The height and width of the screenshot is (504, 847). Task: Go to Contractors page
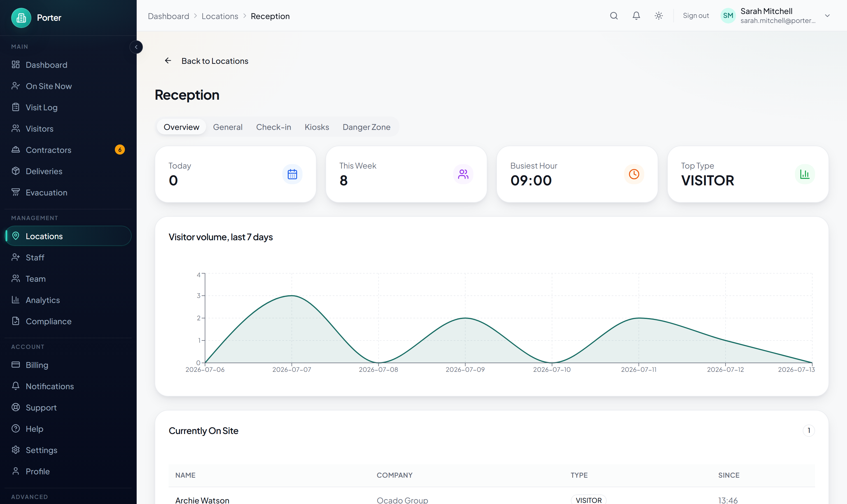pyautogui.click(x=68, y=150)
